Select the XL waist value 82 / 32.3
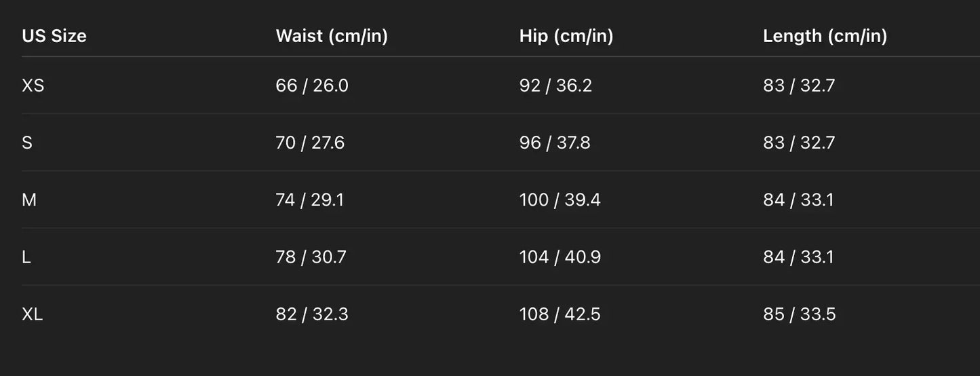 (312, 314)
